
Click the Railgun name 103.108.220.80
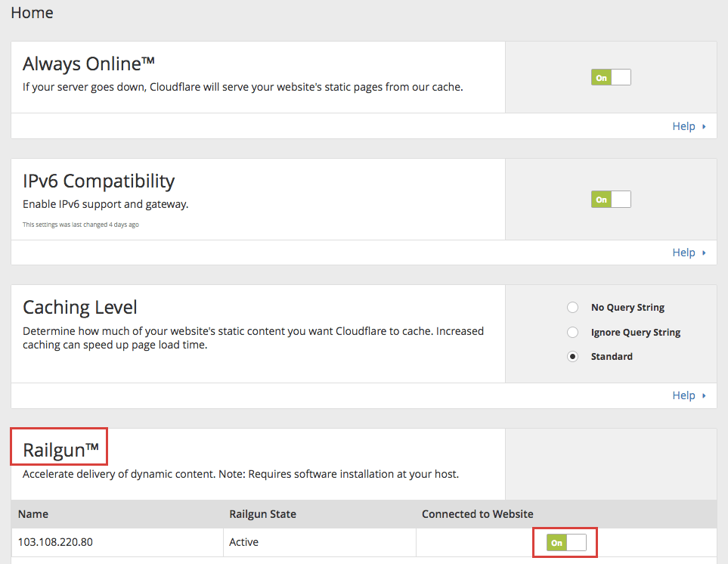(55, 542)
